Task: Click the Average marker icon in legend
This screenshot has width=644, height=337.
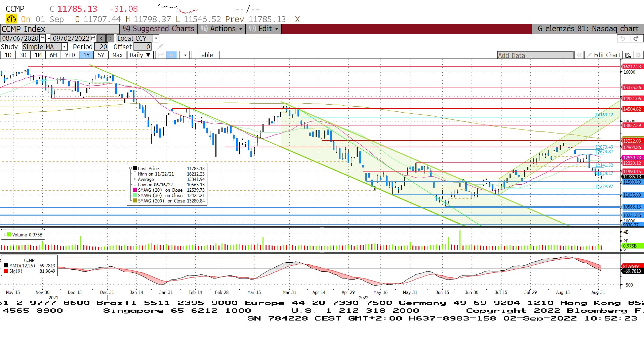Action: click(x=135, y=179)
